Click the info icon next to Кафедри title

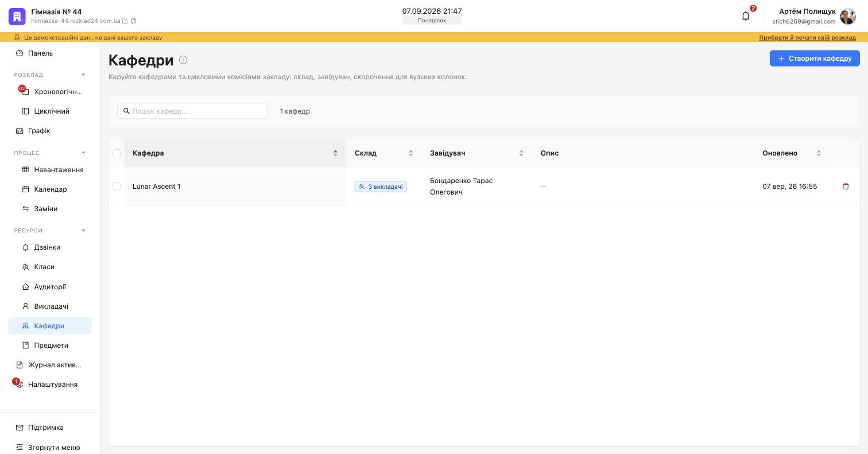[x=183, y=60]
